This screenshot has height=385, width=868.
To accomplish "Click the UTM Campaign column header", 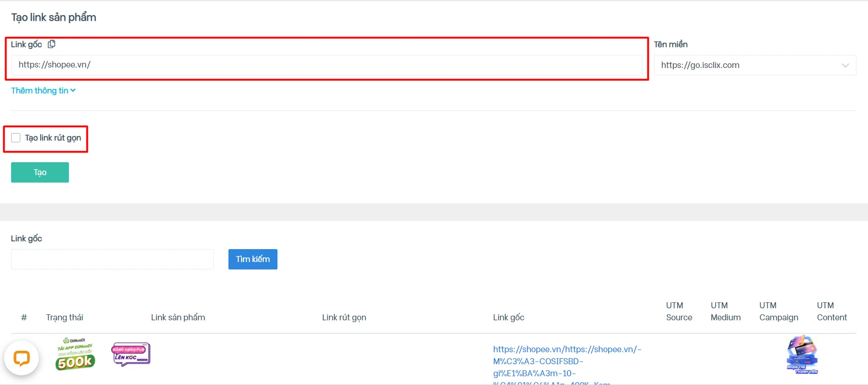I will (x=778, y=312).
